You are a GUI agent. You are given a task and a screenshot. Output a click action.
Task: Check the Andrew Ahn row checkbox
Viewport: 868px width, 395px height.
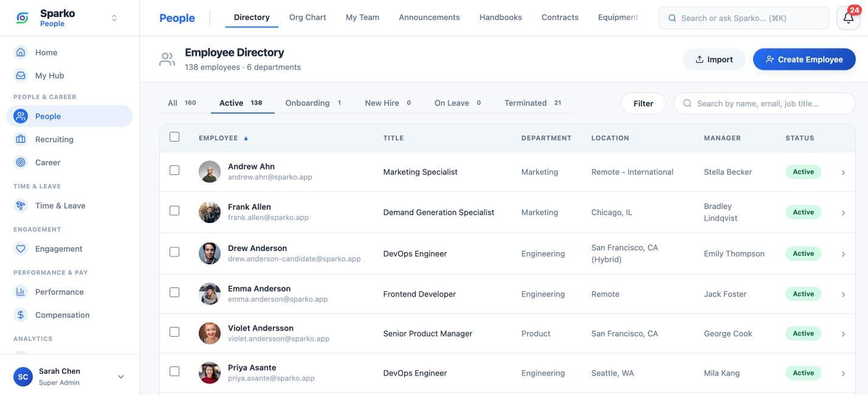click(174, 170)
